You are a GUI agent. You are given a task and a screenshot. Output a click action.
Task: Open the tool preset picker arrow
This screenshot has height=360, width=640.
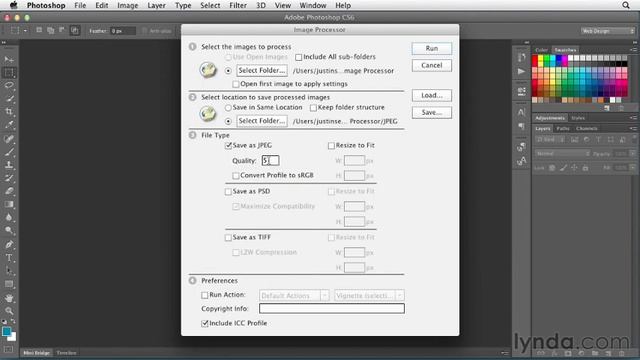(x=25, y=31)
